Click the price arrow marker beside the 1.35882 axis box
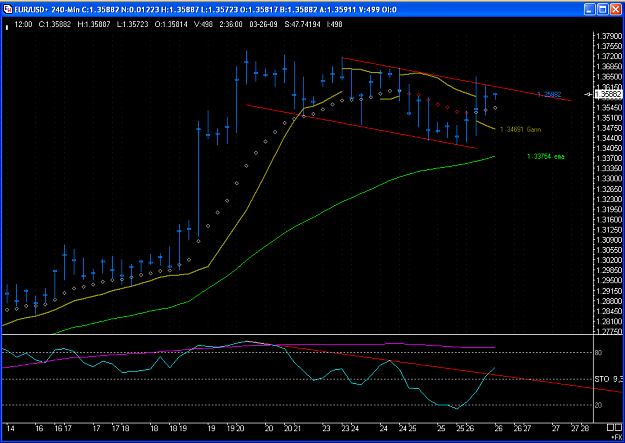The image size is (625, 443). 589,94
